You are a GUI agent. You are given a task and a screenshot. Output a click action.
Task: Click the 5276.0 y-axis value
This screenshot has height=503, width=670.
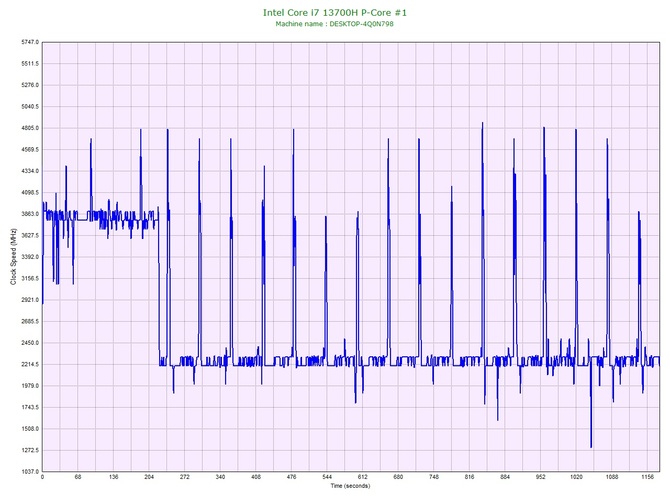(30, 85)
